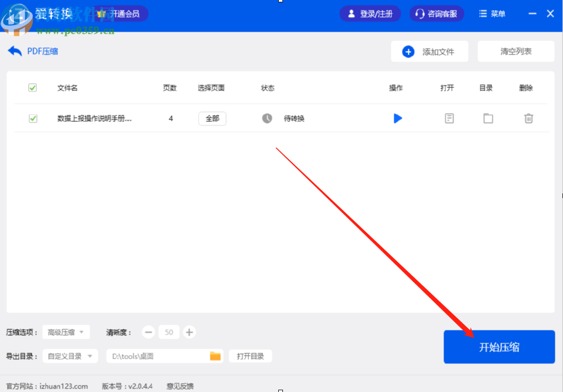This screenshot has height=392, width=563.
Task: Click the page count 4 cell
Action: 171,118
